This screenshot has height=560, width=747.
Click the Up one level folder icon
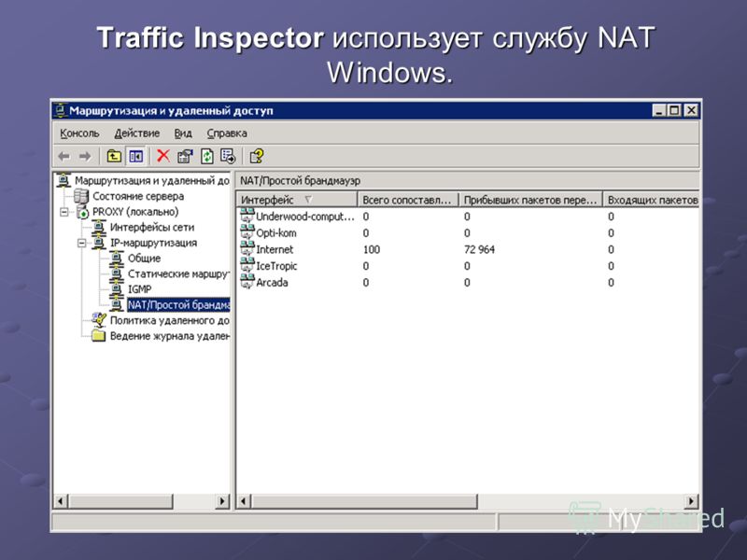(x=113, y=156)
